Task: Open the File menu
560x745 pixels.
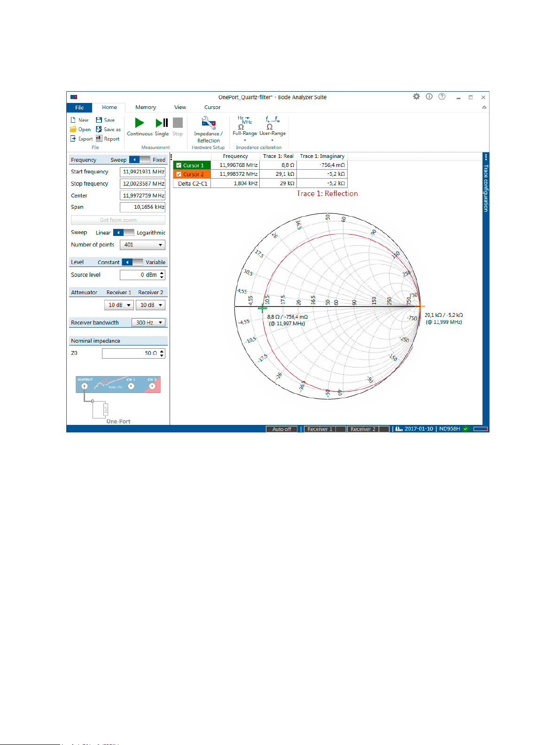Action: (79, 108)
